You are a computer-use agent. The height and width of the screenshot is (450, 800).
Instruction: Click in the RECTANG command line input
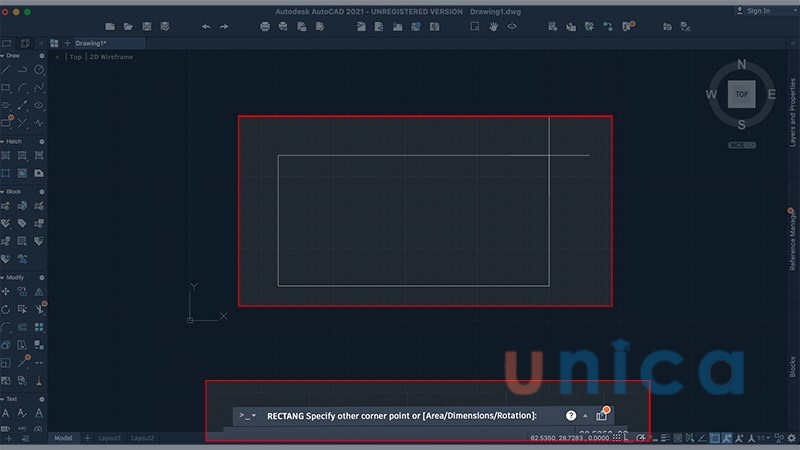[402, 416]
